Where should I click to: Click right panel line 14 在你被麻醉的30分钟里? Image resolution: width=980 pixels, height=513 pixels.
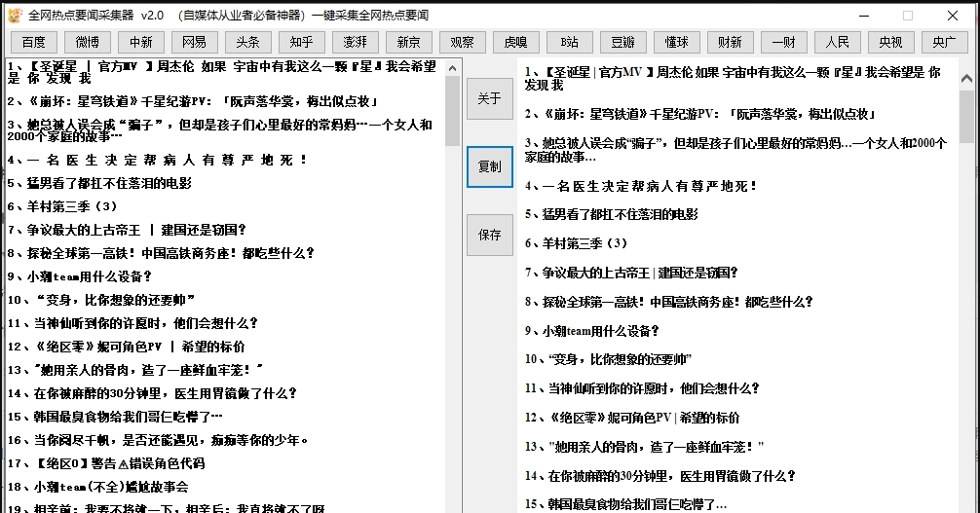660,476
